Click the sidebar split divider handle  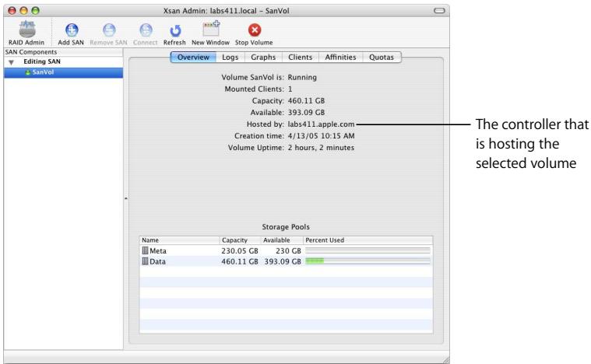(x=126, y=198)
